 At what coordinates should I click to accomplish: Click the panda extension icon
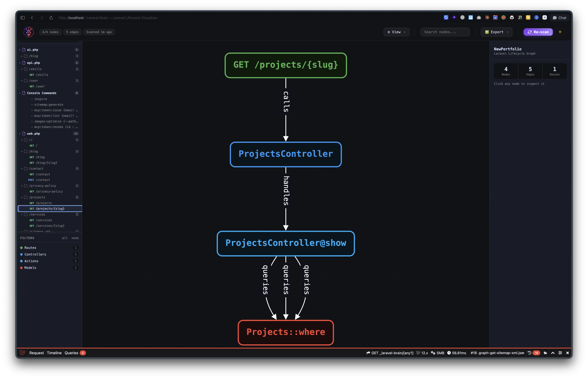pyautogui.click(x=512, y=17)
